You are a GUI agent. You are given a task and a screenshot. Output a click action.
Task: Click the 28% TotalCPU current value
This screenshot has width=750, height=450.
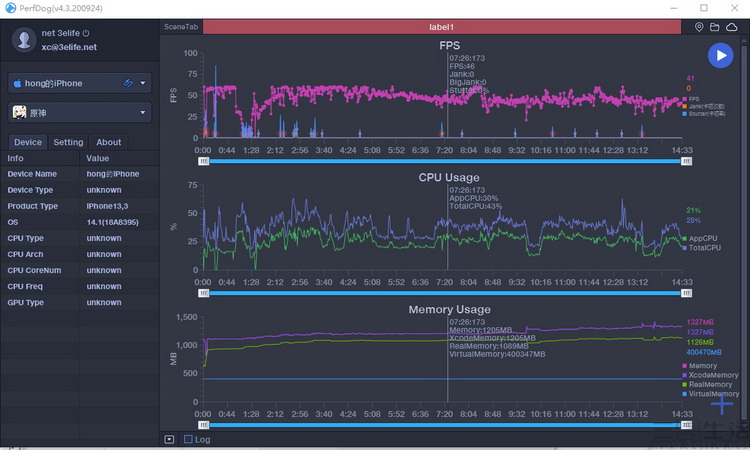click(x=694, y=220)
